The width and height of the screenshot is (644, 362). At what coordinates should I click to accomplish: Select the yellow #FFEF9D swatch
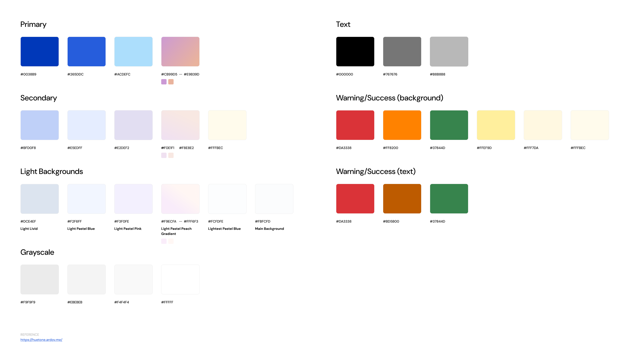coord(496,125)
